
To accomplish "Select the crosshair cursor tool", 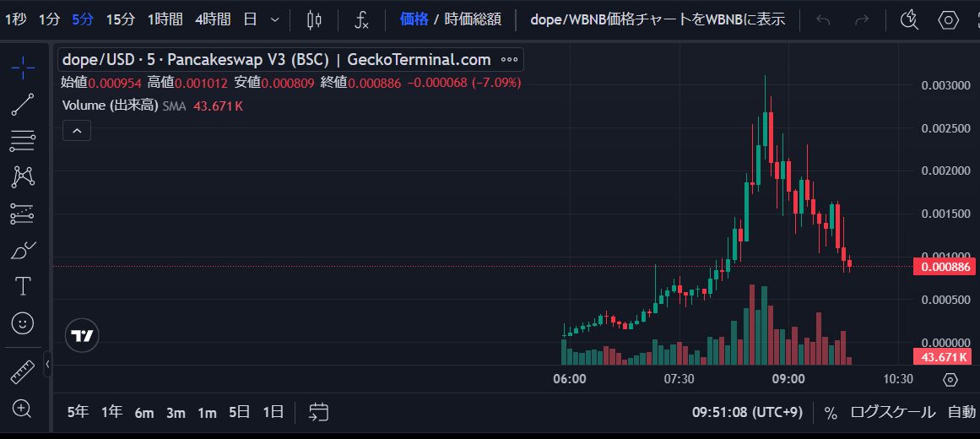I will point(23,68).
